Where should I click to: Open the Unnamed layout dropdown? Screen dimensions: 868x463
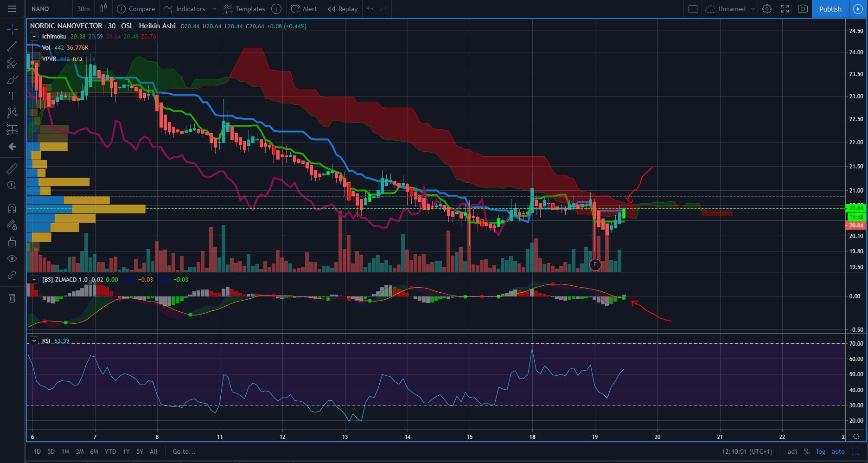[730, 9]
